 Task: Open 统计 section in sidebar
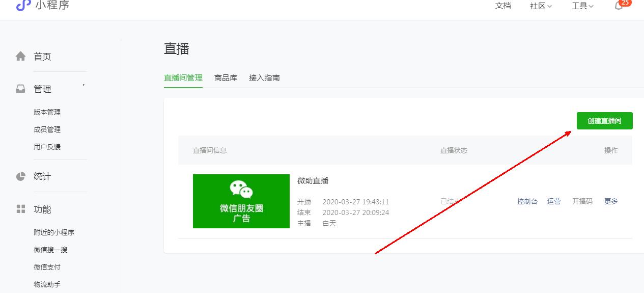click(42, 177)
